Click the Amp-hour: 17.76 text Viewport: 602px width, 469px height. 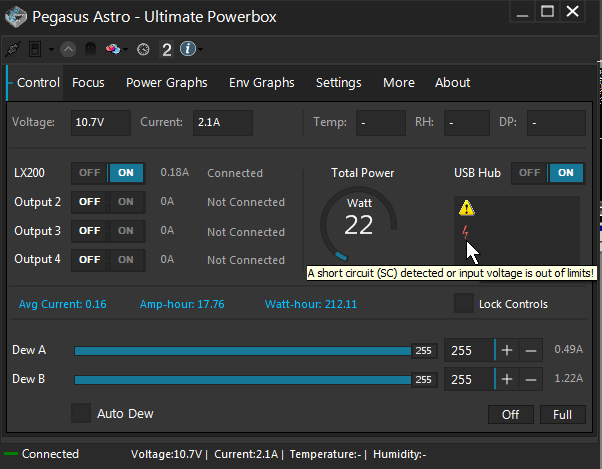[182, 304]
